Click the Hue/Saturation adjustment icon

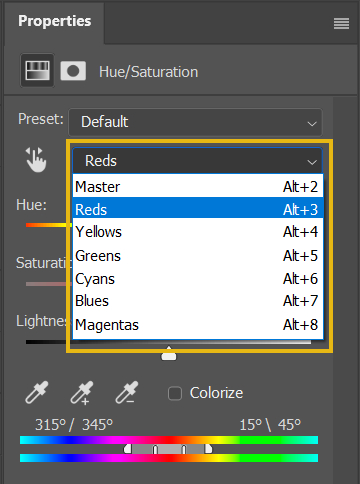[x=37, y=70]
